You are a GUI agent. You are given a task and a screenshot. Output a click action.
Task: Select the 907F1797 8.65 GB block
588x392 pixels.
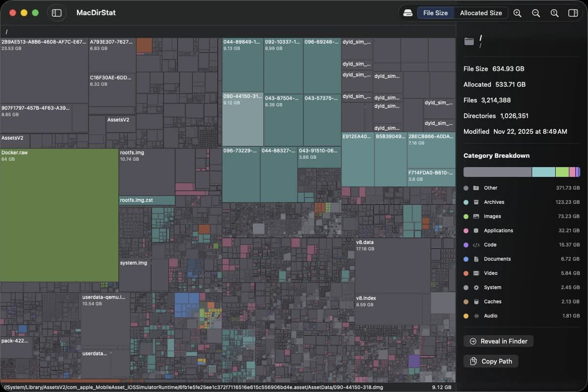tap(36, 118)
